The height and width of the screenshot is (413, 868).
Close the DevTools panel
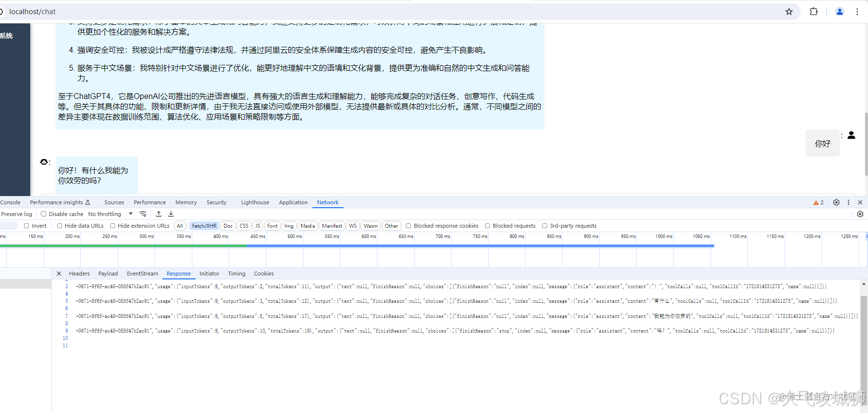point(860,202)
